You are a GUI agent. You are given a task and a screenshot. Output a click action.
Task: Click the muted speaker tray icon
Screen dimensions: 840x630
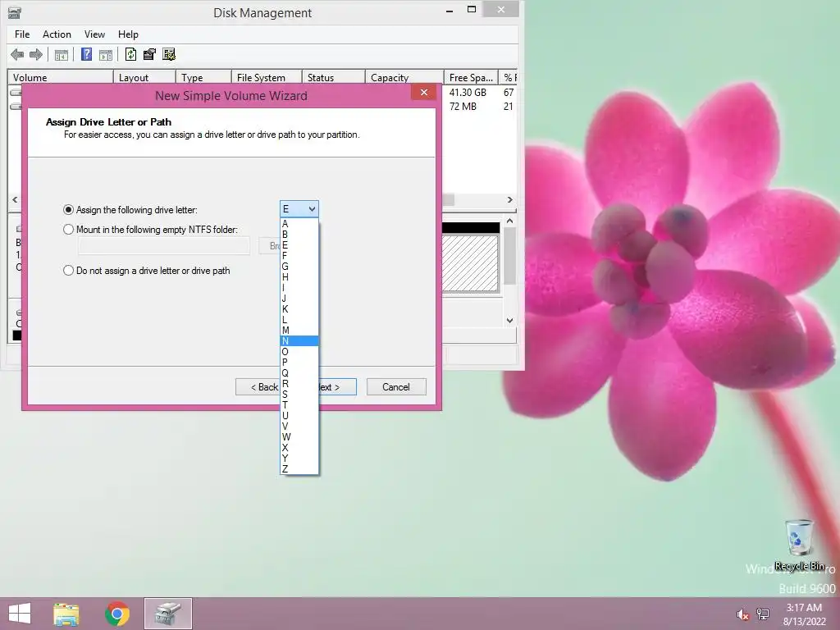pyautogui.click(x=742, y=614)
